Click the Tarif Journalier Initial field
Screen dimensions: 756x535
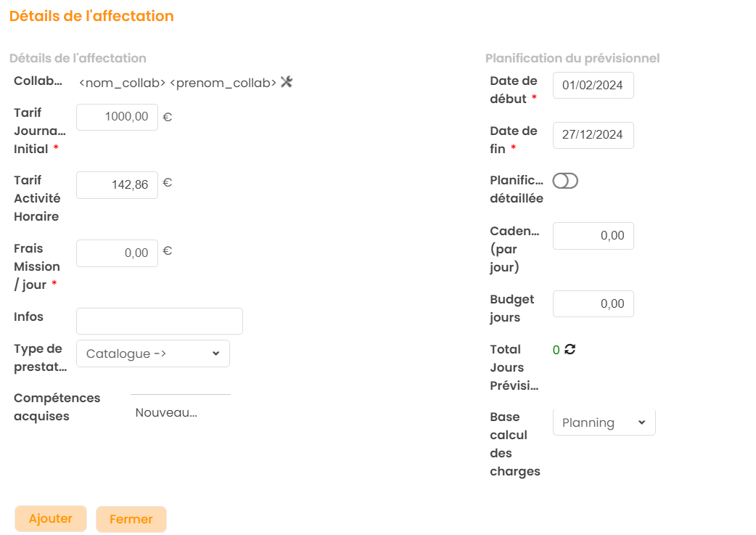pyautogui.click(x=117, y=117)
